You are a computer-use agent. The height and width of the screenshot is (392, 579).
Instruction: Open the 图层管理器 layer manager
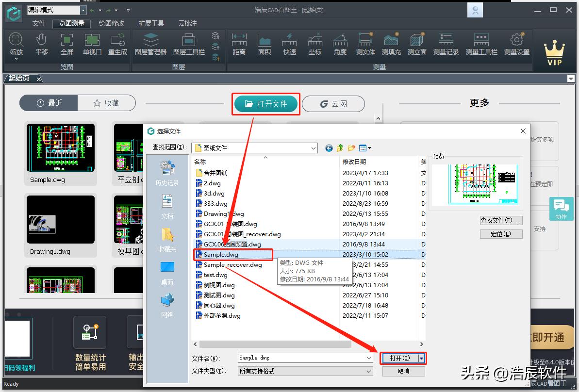point(150,44)
